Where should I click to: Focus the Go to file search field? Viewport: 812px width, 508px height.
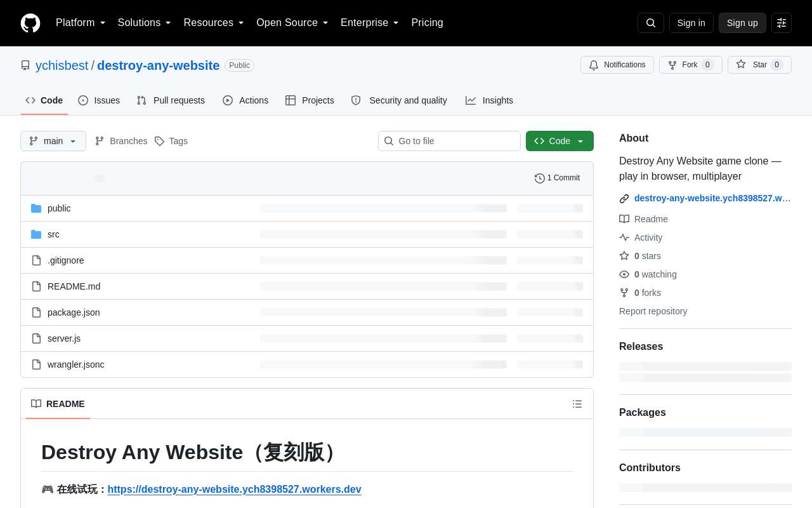coord(449,141)
